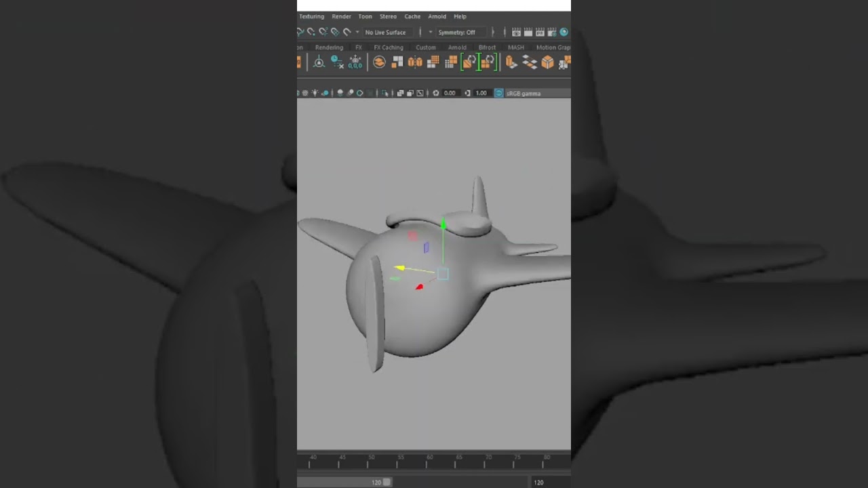
Task: Toggle X-Ray viewport icon
Action: [400, 93]
